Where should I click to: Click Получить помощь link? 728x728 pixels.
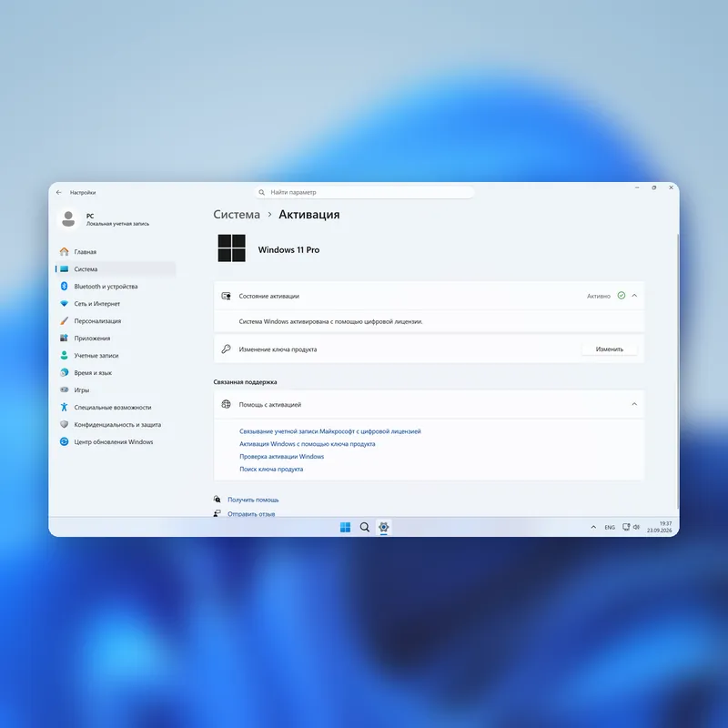pyautogui.click(x=253, y=500)
